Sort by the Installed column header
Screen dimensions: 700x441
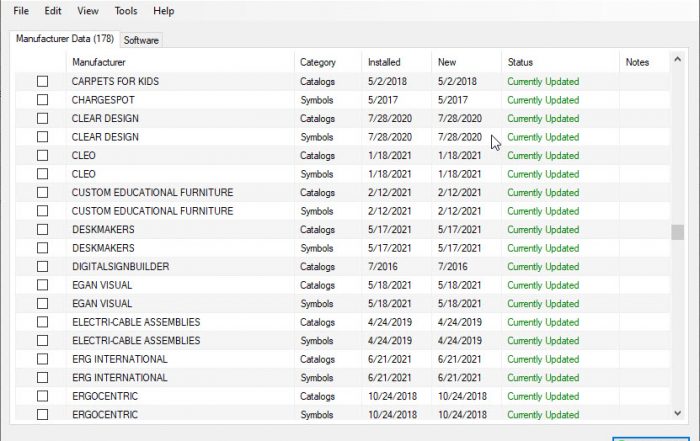[x=396, y=62]
